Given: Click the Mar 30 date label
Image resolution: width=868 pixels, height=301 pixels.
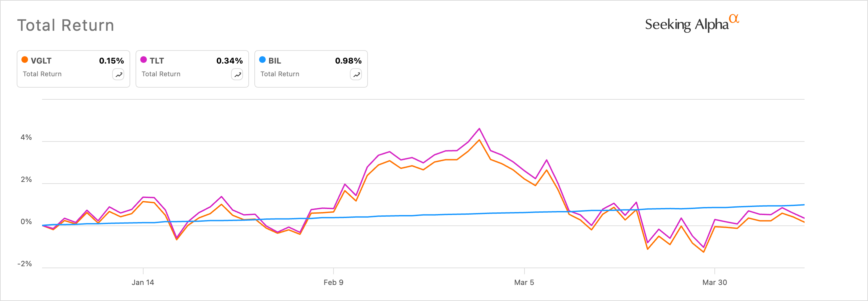Looking at the screenshot, I should click(x=714, y=283).
